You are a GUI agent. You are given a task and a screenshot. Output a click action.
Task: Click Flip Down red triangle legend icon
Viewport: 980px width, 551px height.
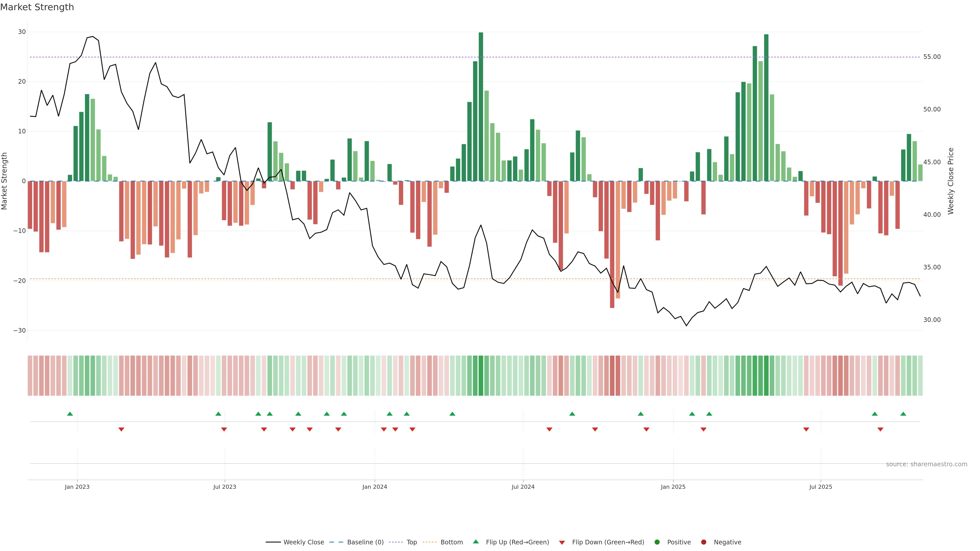[x=562, y=543]
